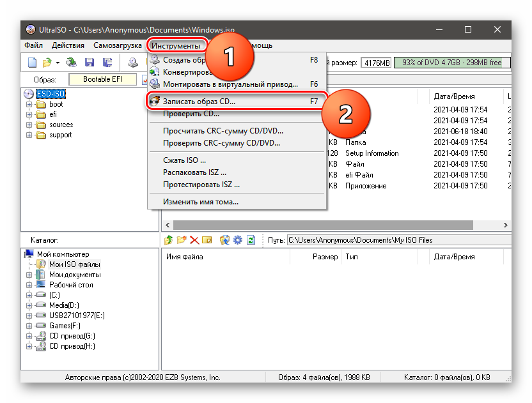This screenshot has height=403, width=532.
Task: Click the Open file folder icon
Action: coord(47,63)
